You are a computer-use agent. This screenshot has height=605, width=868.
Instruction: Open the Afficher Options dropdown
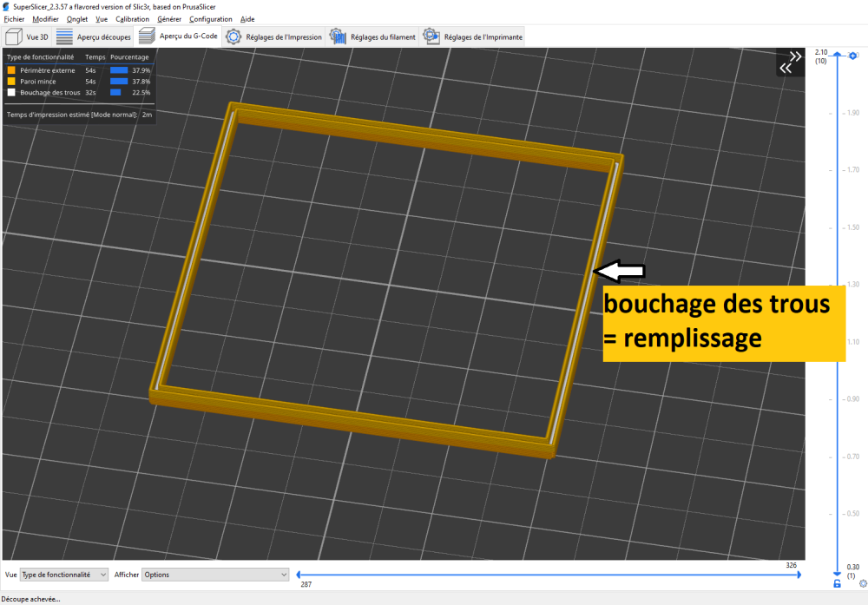215,575
